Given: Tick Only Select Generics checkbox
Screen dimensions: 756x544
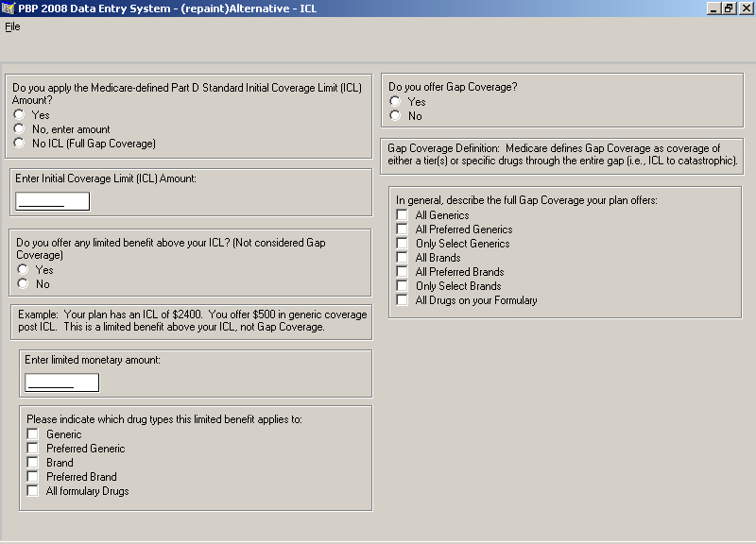Looking at the screenshot, I should pyautogui.click(x=402, y=243).
